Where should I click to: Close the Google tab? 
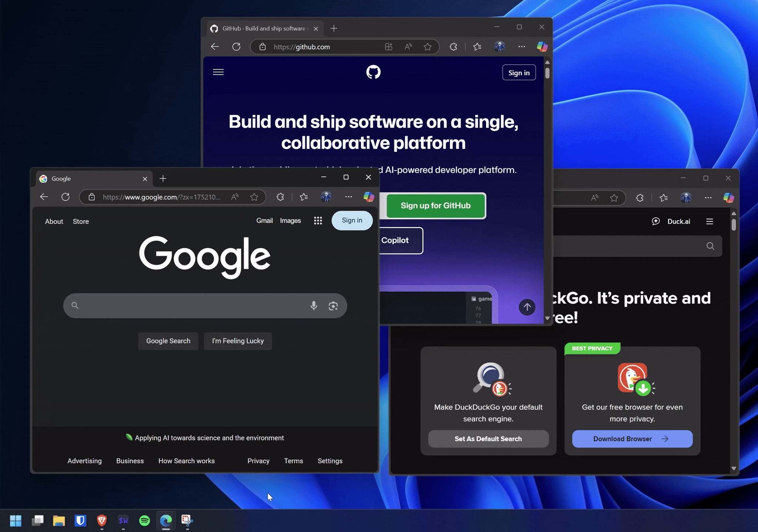tap(145, 179)
